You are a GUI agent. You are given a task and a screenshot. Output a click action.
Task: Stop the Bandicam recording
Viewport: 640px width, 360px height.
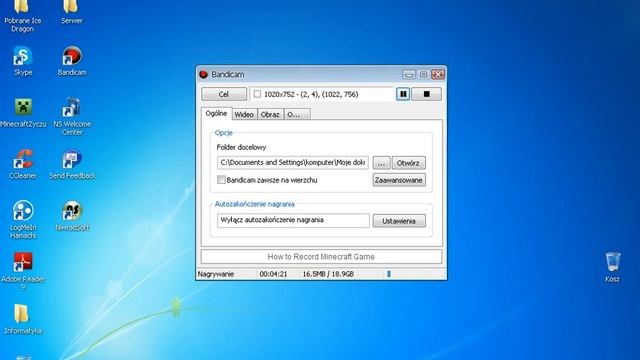click(427, 94)
